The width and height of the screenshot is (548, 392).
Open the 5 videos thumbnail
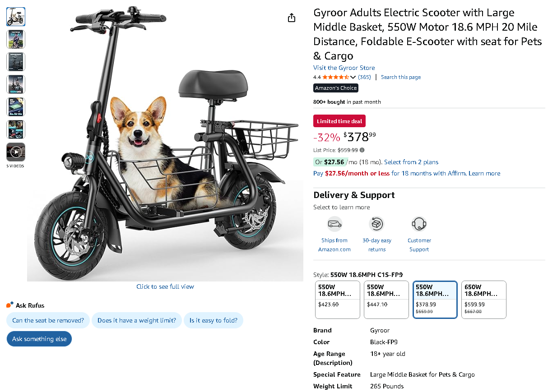(16, 152)
